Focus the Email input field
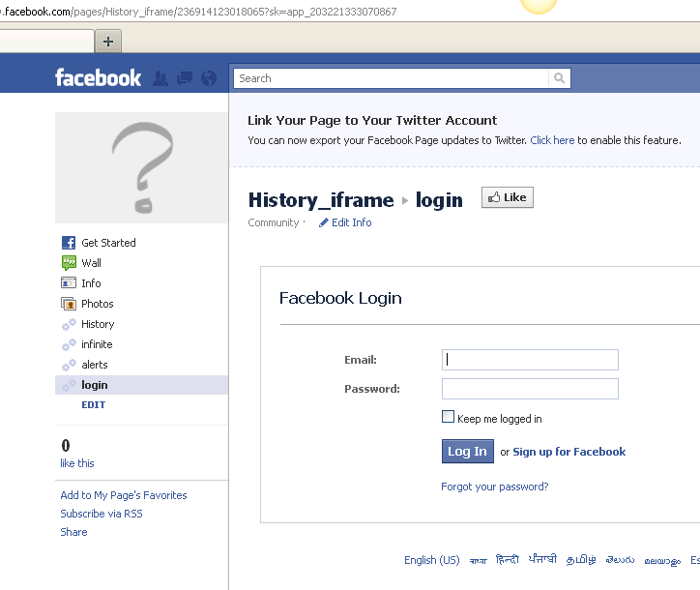 tap(530, 360)
